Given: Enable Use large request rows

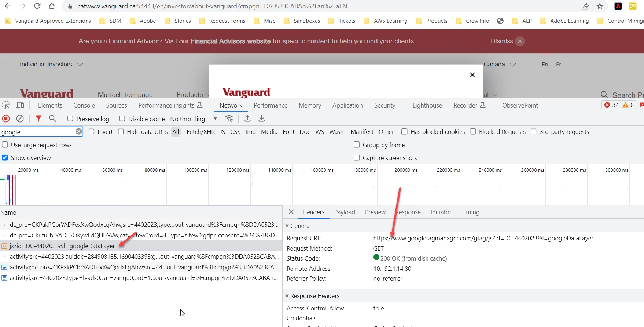Looking at the screenshot, I should tap(5, 145).
